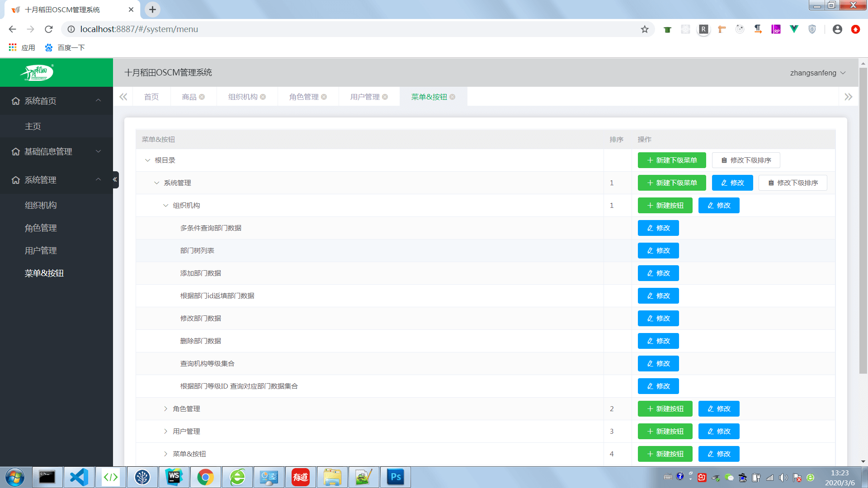Collapse the sidebar with the handle arrow
The width and height of the screenshot is (868, 488).
pos(115,180)
